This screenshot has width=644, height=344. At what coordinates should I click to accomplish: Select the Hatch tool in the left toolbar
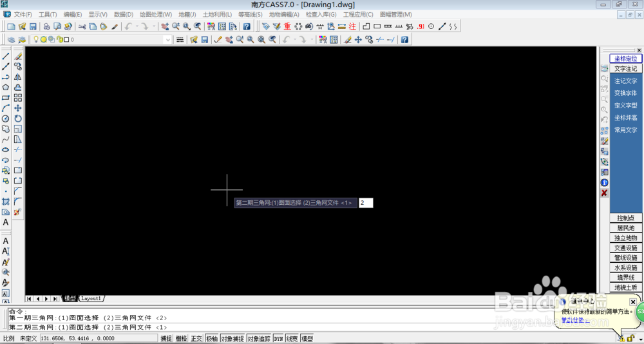point(6,202)
